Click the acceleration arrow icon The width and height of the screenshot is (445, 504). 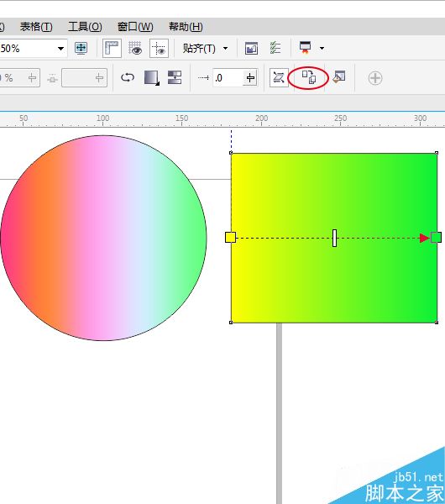tap(203, 78)
